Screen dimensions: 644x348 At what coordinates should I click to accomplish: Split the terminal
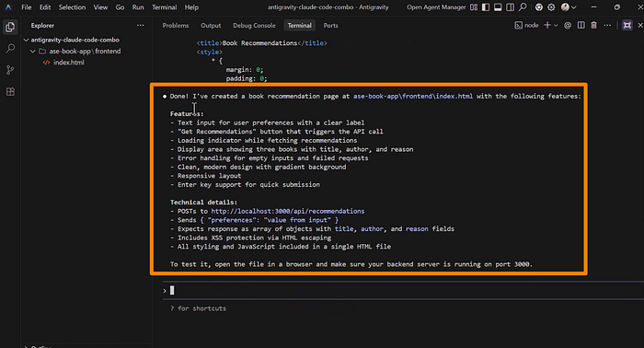pyautogui.click(x=581, y=26)
